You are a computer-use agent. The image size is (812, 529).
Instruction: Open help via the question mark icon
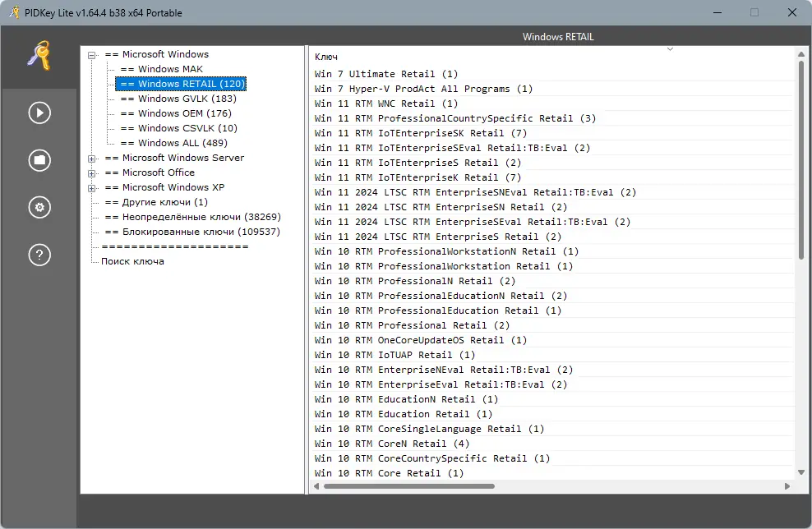point(39,255)
